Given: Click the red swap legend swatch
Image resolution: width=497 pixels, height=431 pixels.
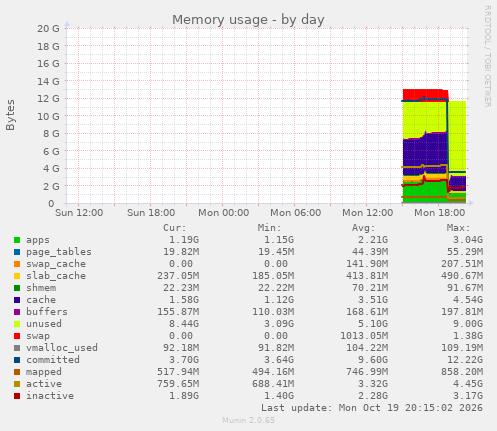Looking at the screenshot, I should [x=17, y=336].
